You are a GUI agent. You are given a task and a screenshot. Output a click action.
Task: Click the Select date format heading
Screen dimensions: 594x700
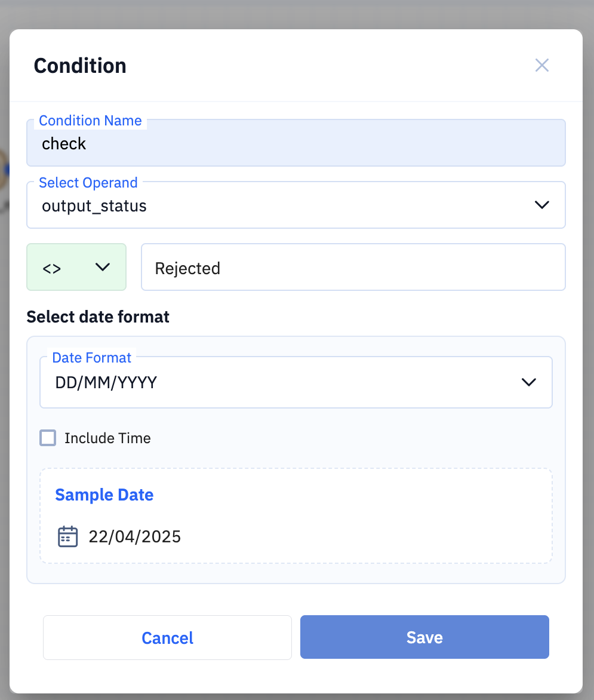[98, 317]
